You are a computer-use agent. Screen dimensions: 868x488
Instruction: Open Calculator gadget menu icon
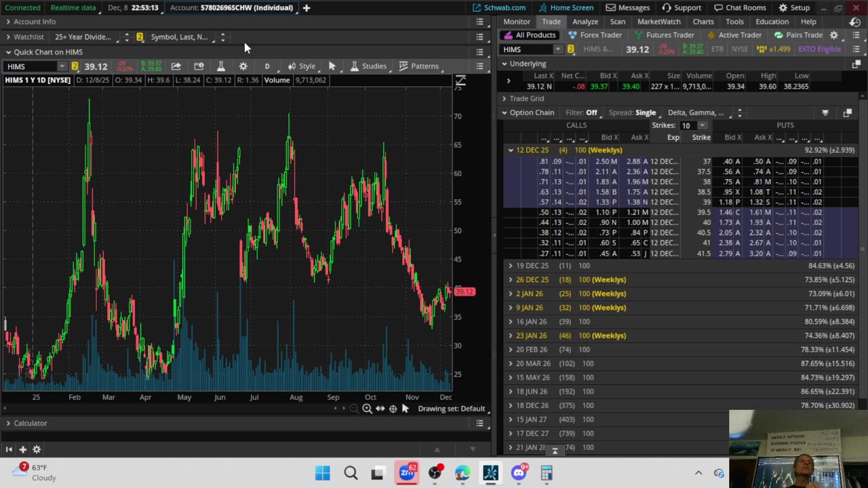(479, 423)
